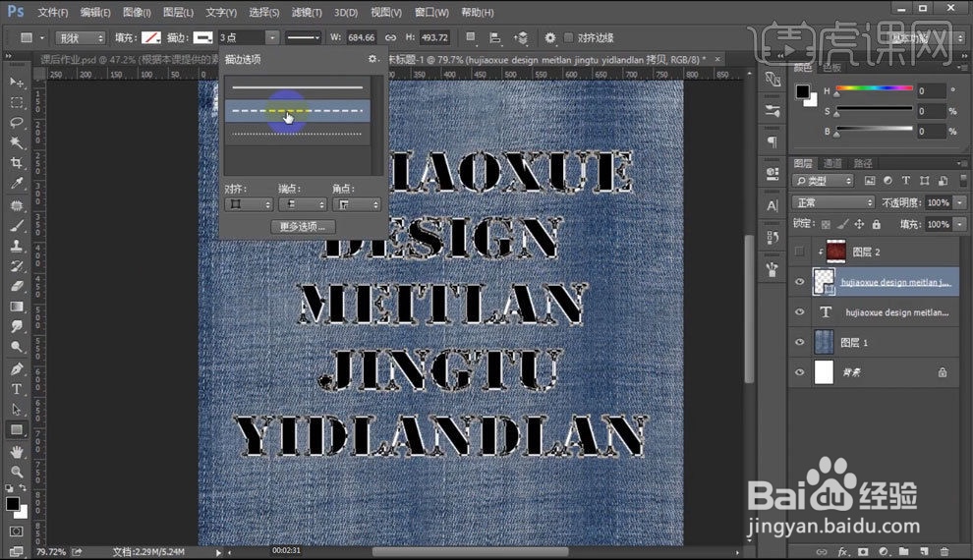The width and height of the screenshot is (973, 560).
Task: Select the Dodge tool
Action: pyautogui.click(x=17, y=347)
